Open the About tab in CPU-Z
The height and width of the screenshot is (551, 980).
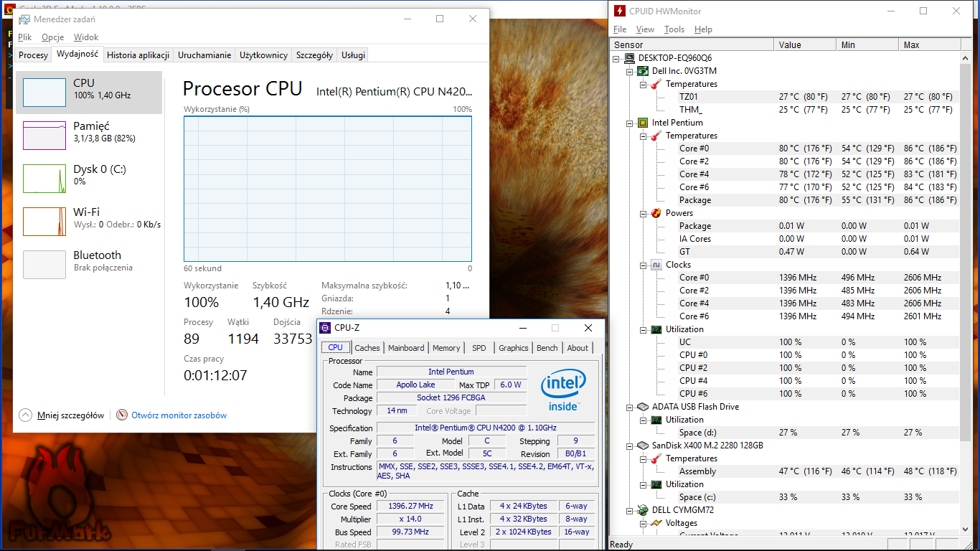pyautogui.click(x=578, y=348)
